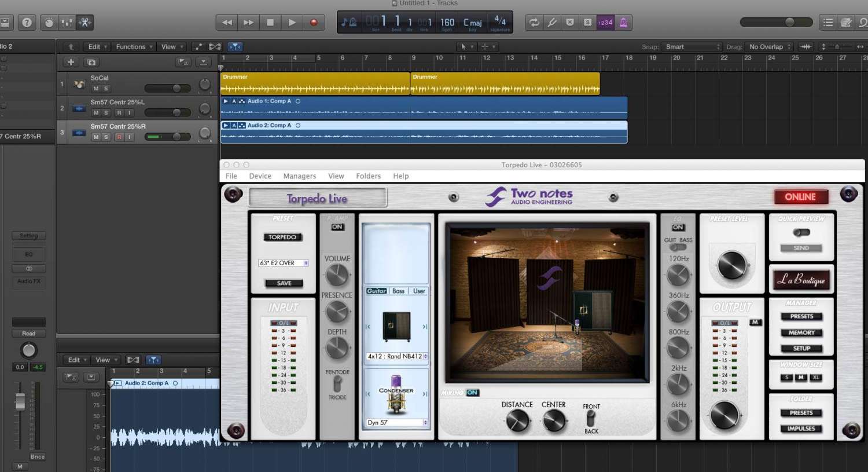Click the Stop transport button
This screenshot has width=868, height=472.
[270, 23]
